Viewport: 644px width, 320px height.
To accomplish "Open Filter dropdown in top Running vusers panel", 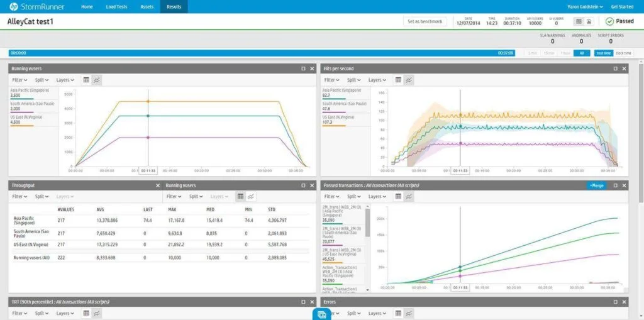I will [x=19, y=80].
